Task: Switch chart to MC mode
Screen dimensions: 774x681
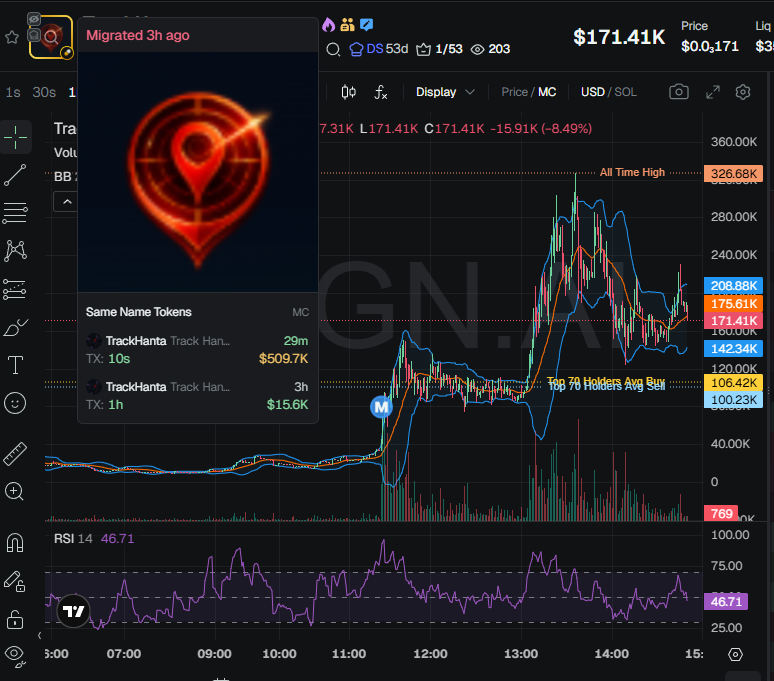Action: (x=547, y=92)
